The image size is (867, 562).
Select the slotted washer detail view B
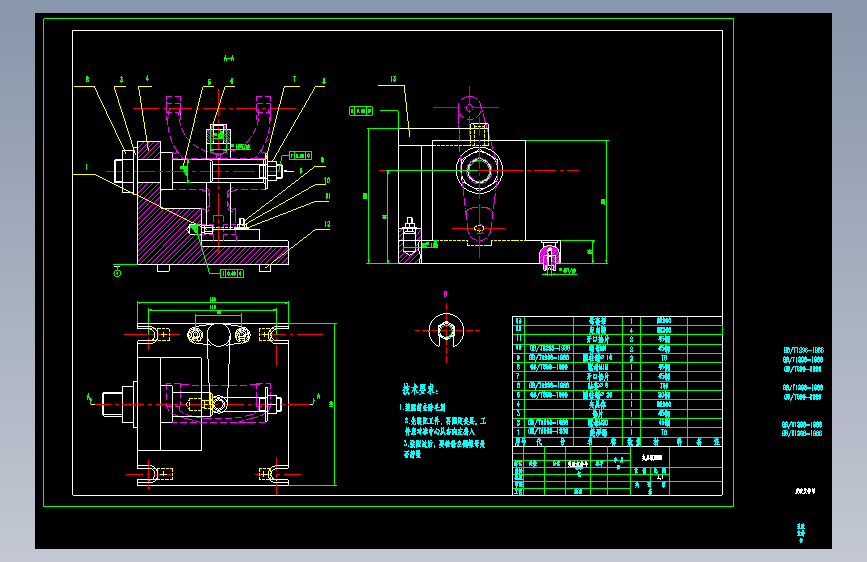coord(446,331)
